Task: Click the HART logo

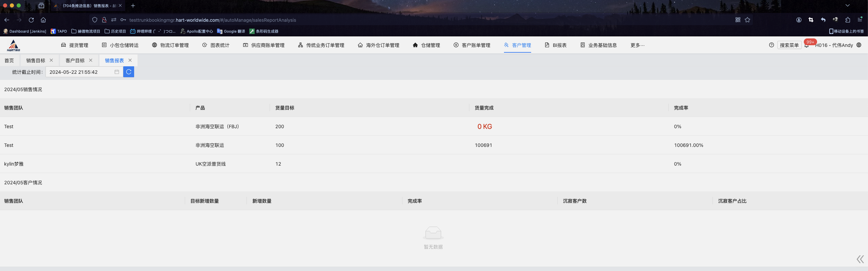Action: point(14,45)
